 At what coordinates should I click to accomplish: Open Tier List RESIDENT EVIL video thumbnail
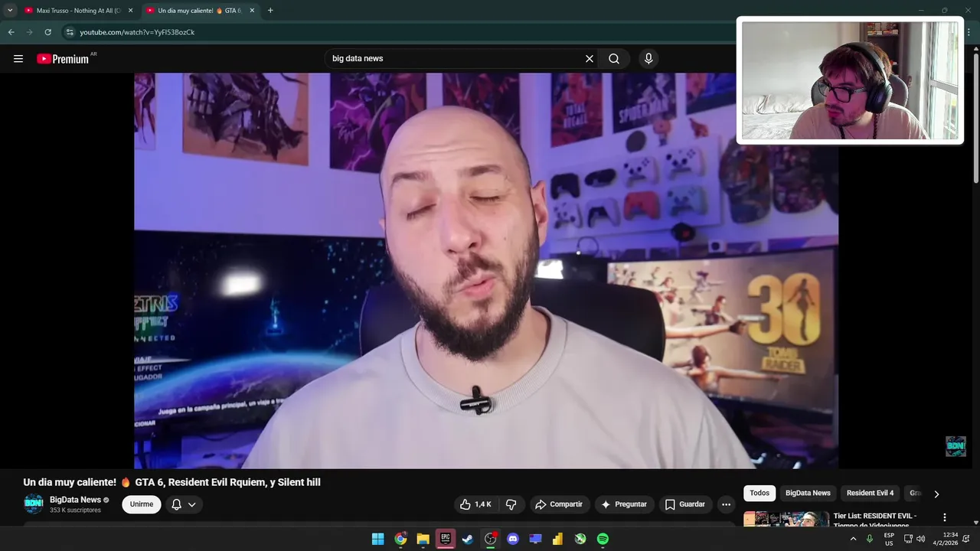[786, 519]
